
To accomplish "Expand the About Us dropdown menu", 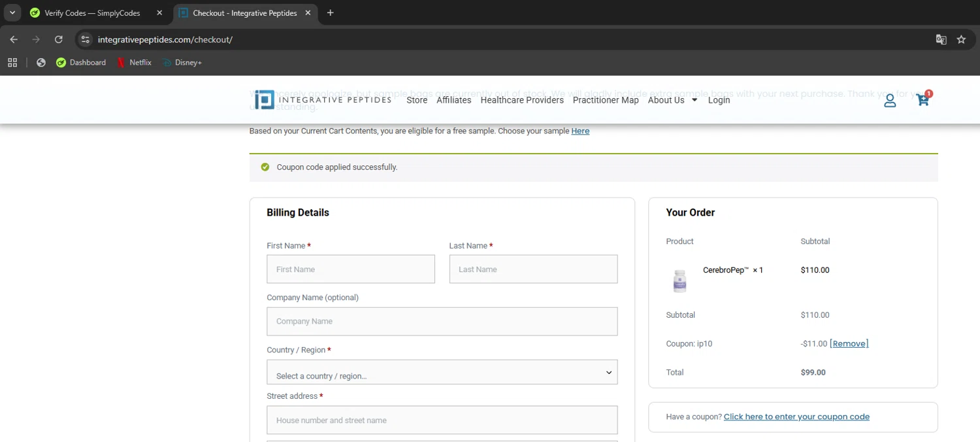I will (x=672, y=100).
